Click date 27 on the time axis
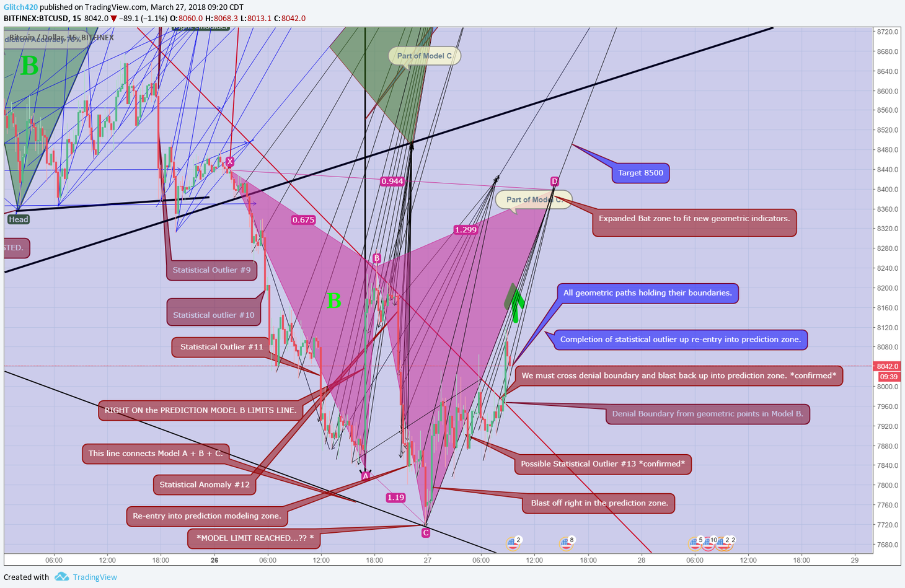 point(428,560)
